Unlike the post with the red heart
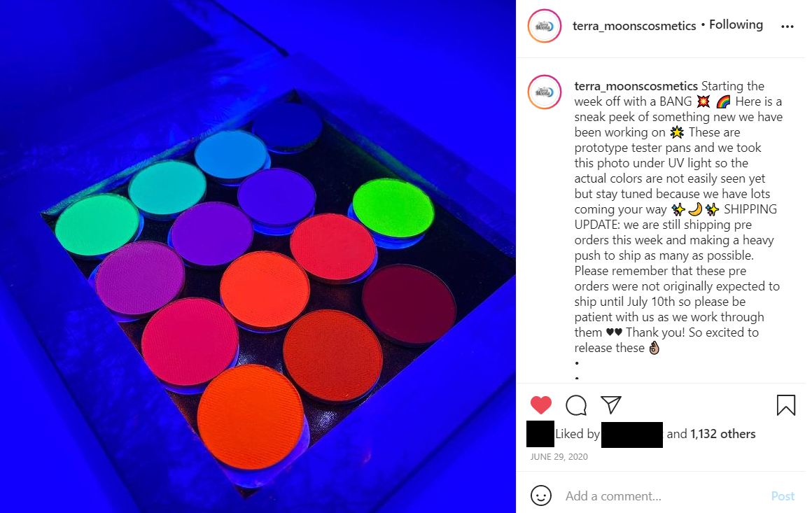The height and width of the screenshot is (513, 812). pyautogui.click(x=540, y=405)
